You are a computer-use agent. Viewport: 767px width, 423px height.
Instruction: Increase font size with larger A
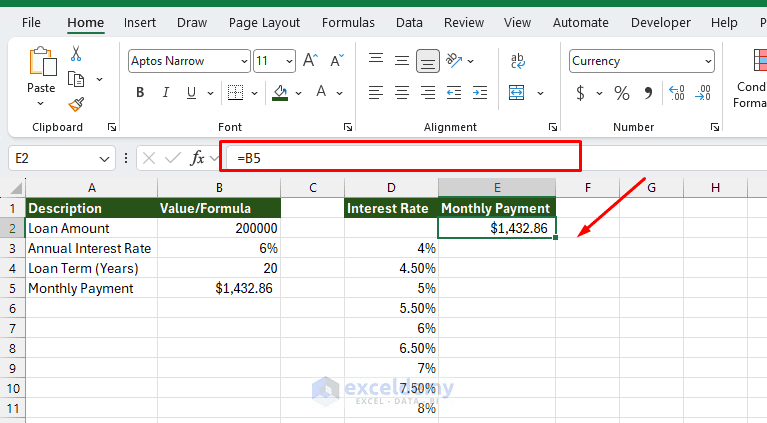(x=310, y=61)
